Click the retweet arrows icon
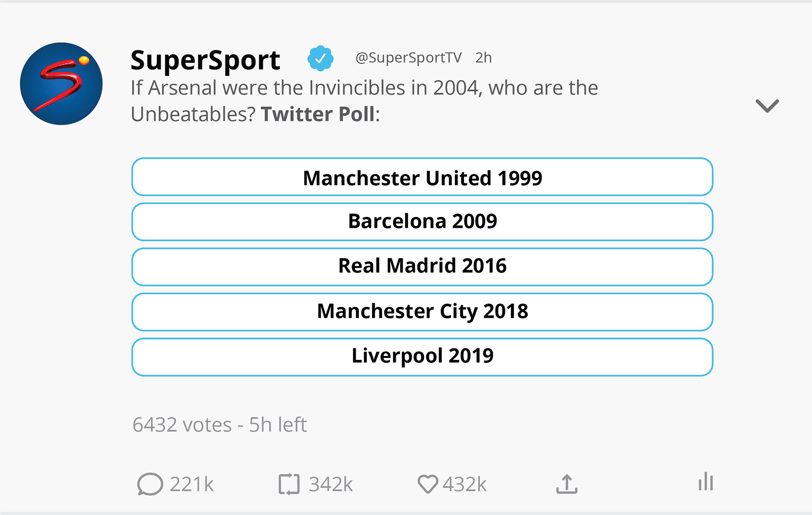812x515 pixels. pyautogui.click(x=289, y=484)
